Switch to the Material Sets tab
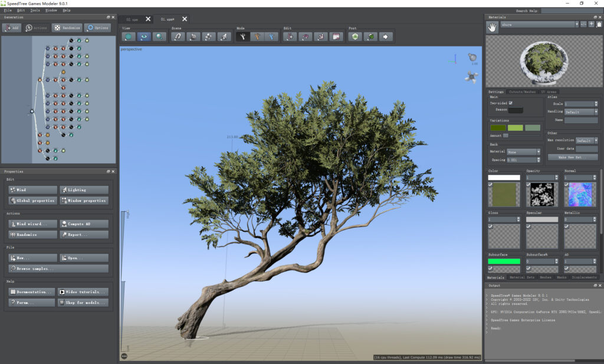 click(521, 277)
